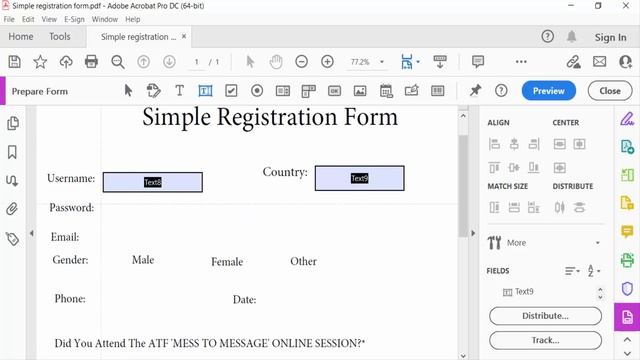Screen dimensions: 640x360
Task: Click the Distribute... button
Action: (x=545, y=316)
